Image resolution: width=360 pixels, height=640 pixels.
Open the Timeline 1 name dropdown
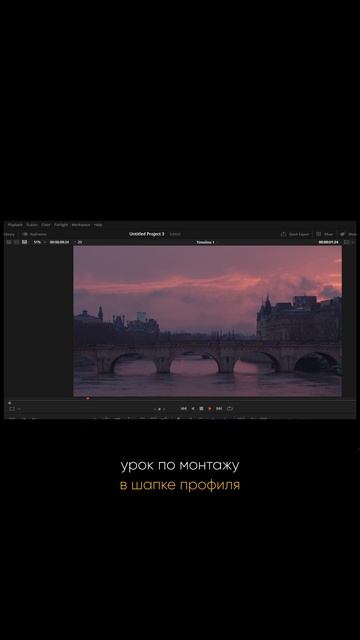(x=205, y=242)
